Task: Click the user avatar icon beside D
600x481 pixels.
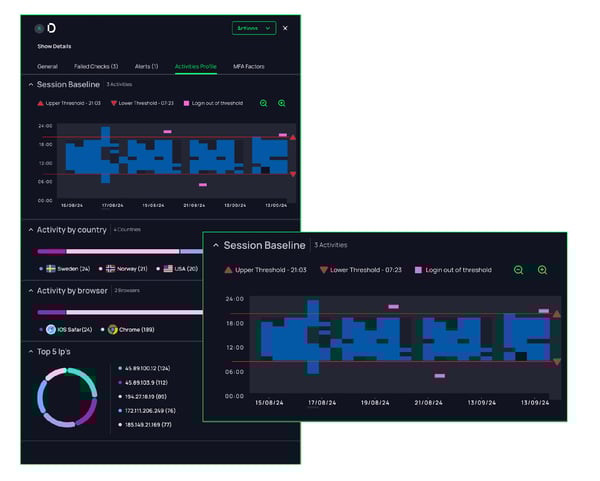Action: (39, 28)
